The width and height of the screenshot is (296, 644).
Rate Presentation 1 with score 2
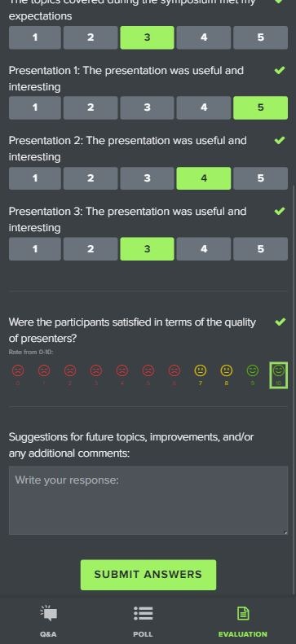click(x=91, y=107)
